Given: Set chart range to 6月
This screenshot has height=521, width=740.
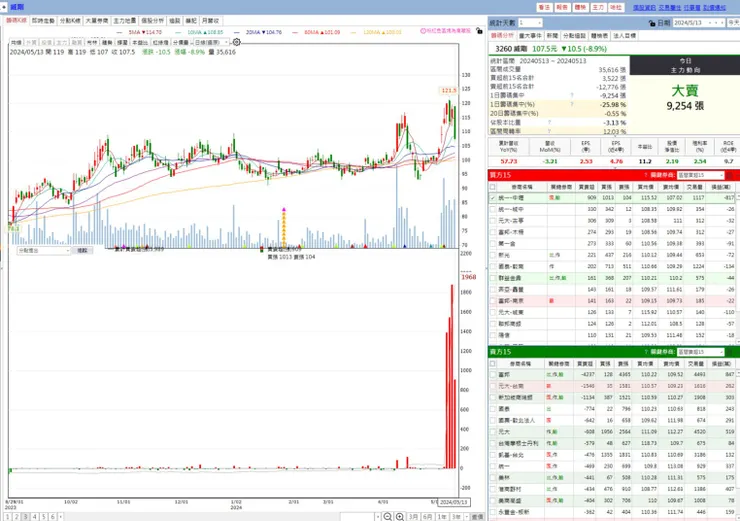Looking at the screenshot, I should [428, 517].
